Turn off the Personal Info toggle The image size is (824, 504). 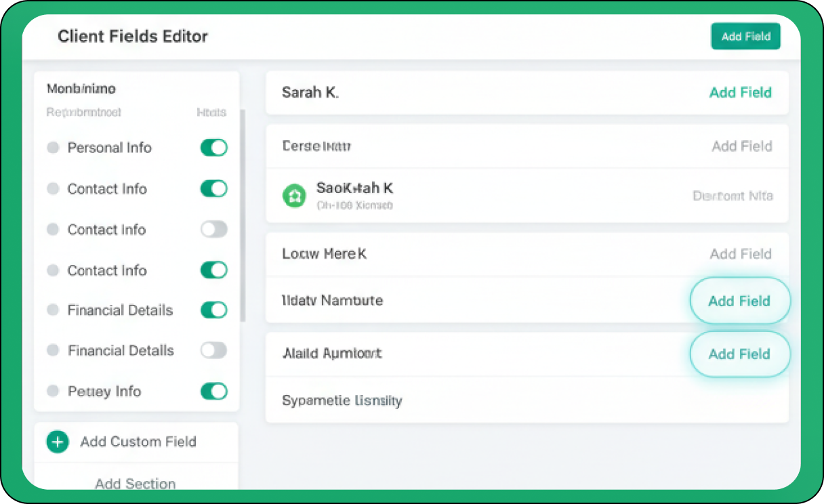[213, 148]
